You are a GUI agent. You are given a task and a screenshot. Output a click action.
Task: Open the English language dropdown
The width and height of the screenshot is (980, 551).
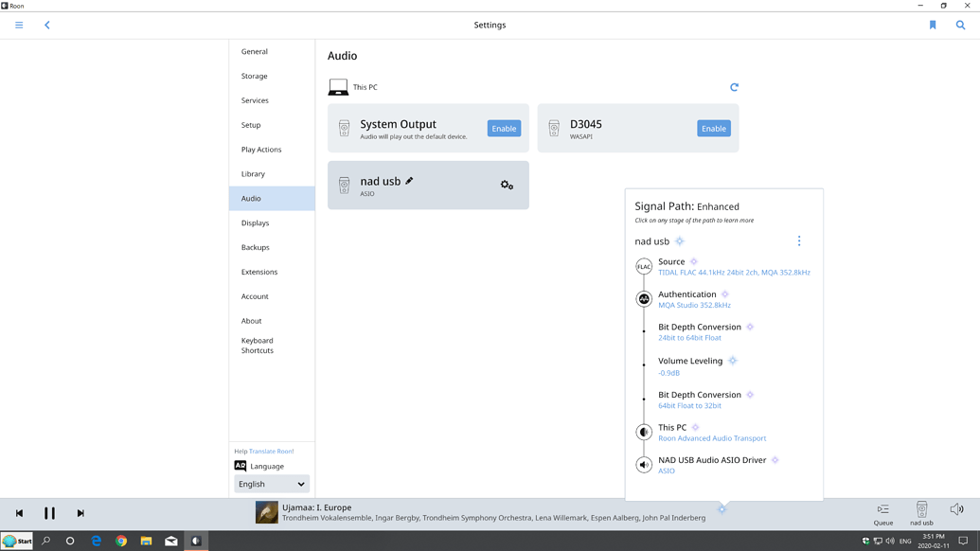pos(271,484)
